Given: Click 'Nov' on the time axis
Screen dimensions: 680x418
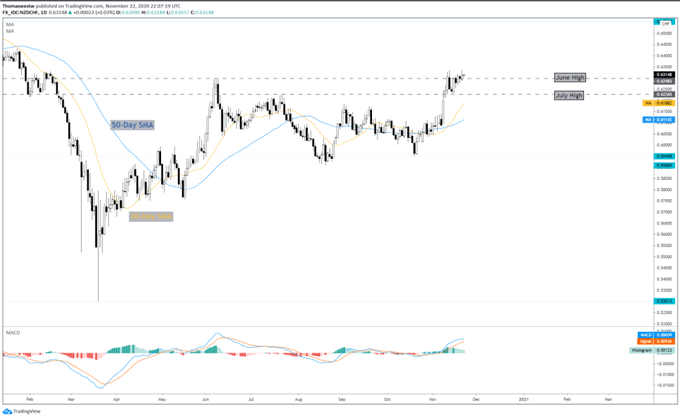Looking at the screenshot, I should tap(432, 399).
